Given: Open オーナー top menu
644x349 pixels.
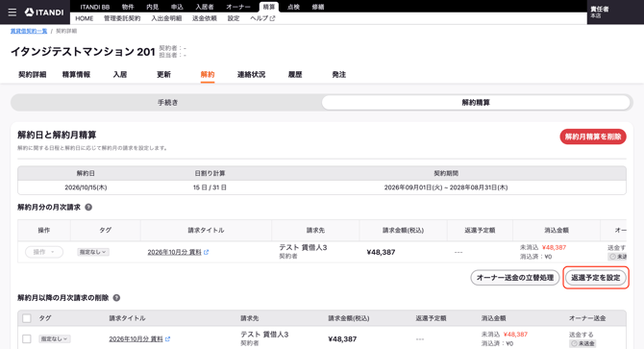Looking at the screenshot, I should tap(238, 7).
